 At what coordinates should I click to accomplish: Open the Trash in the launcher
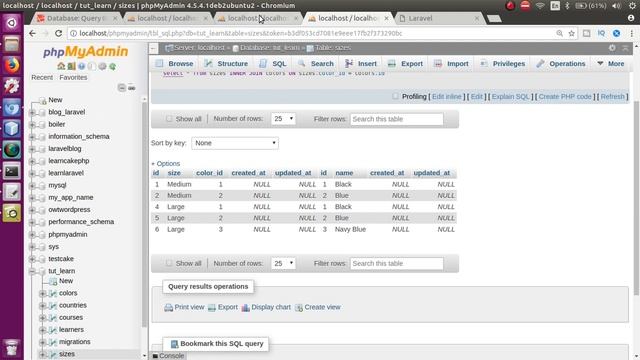(x=12, y=347)
